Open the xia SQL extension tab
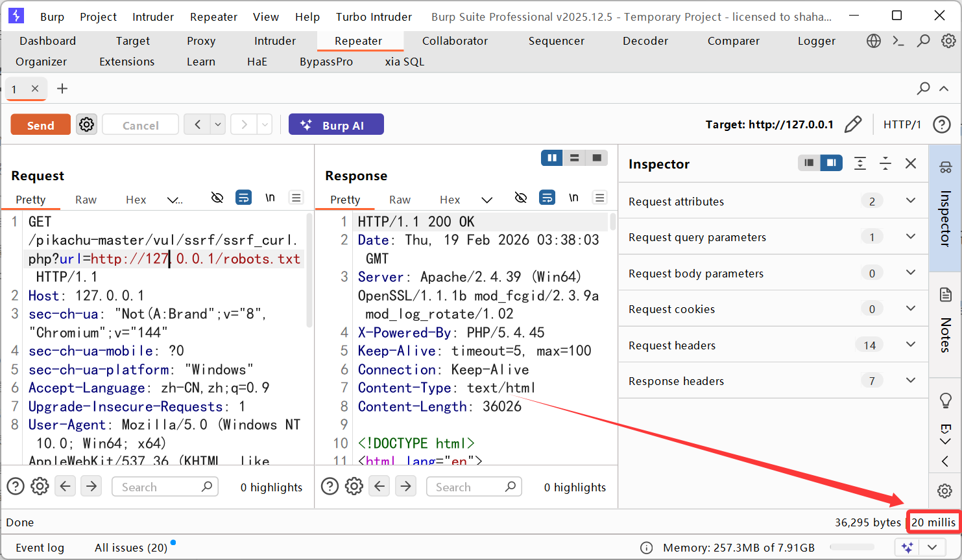 (405, 62)
